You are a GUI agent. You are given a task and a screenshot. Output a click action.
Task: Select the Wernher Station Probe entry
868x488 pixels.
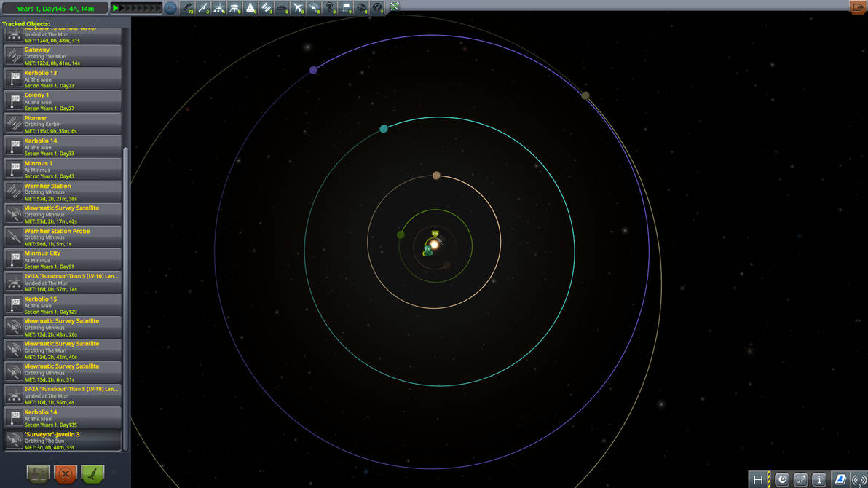click(63, 237)
